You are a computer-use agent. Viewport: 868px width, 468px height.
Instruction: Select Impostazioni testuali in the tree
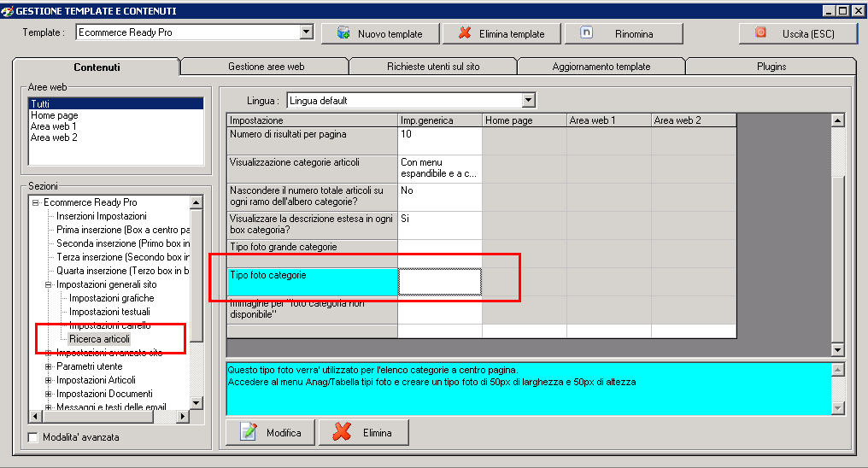[109, 312]
